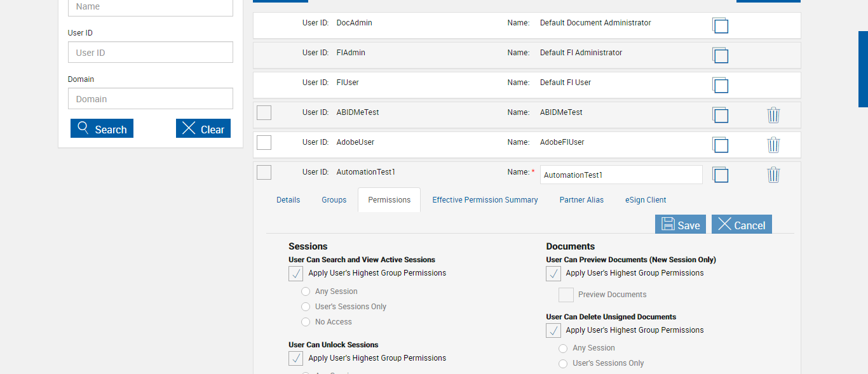Clear the search filters
Screen dimensions: 868x374
203,129
